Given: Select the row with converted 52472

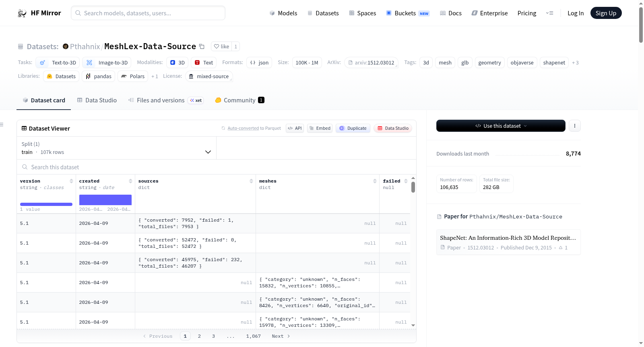Looking at the screenshot, I should [213, 243].
